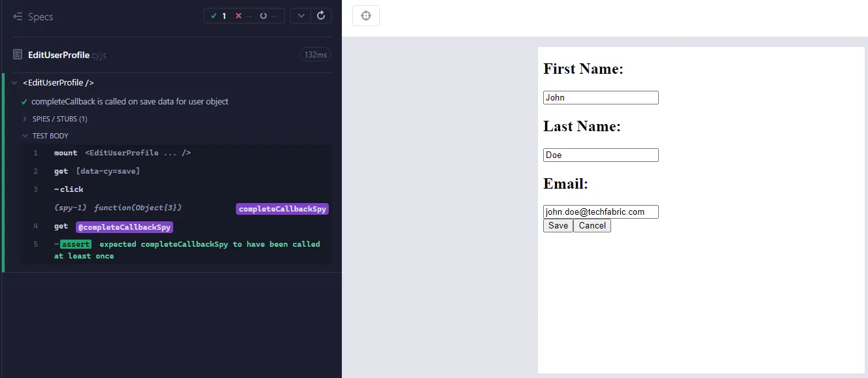Click the Cancel button on the form
This screenshot has width=868, height=378.
[592, 225]
